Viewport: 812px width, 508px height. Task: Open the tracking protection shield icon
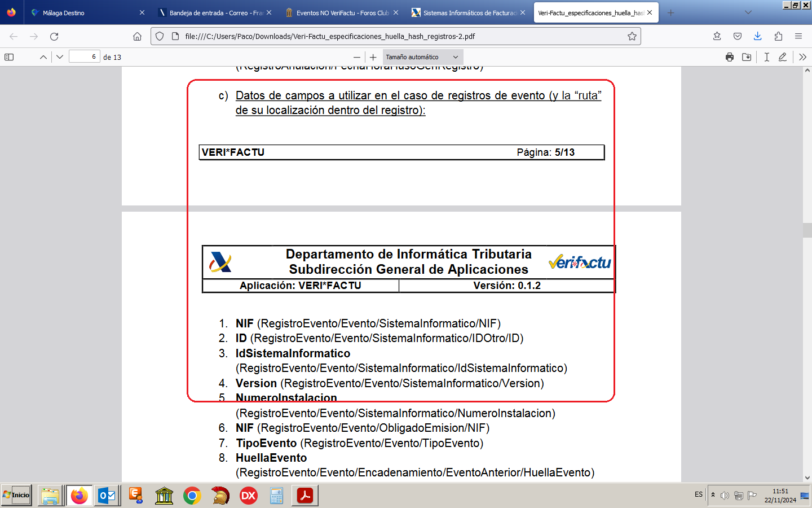160,36
